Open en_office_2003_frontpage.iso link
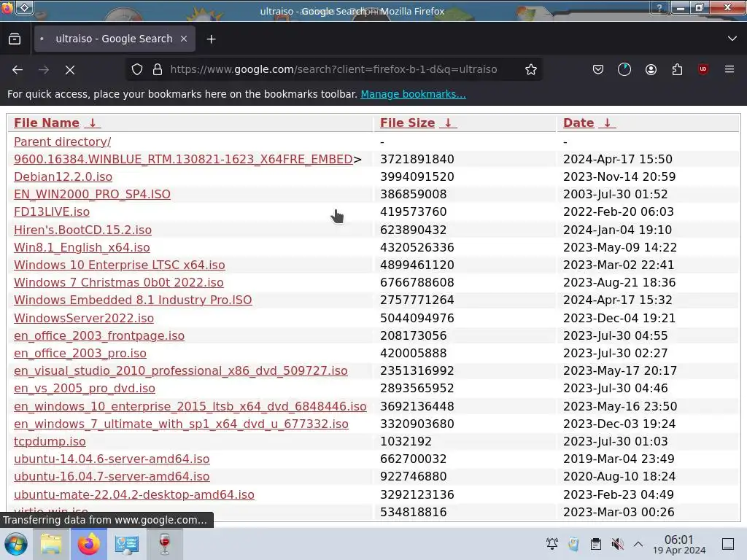The width and height of the screenshot is (747, 560). point(99,335)
